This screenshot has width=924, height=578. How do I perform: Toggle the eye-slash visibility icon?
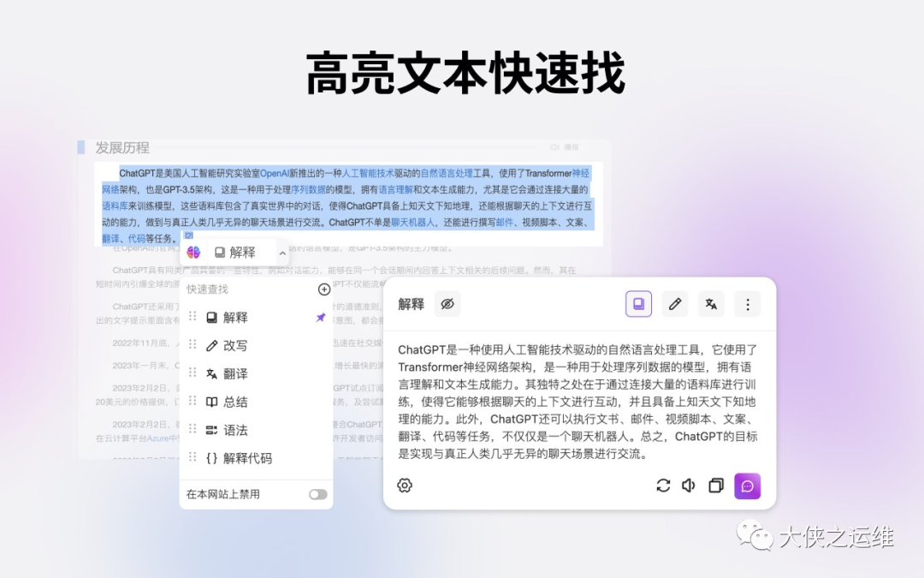tap(447, 304)
